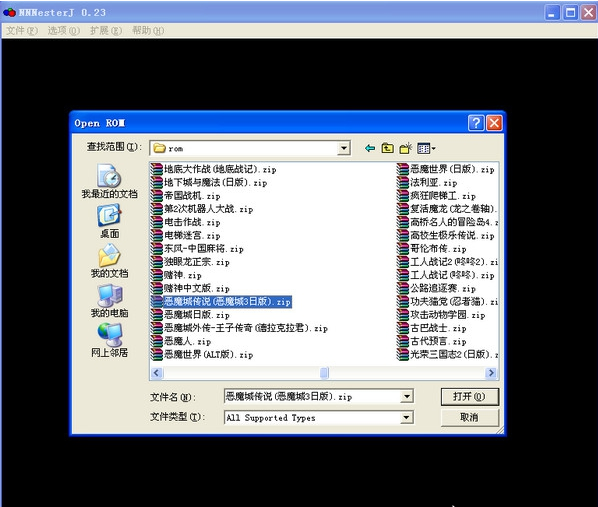The height and width of the screenshot is (507, 598).
Task: Click the 打开 button
Action: (x=469, y=397)
